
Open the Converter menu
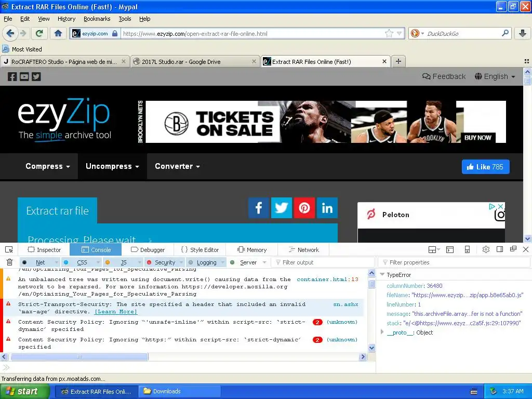[x=177, y=166]
